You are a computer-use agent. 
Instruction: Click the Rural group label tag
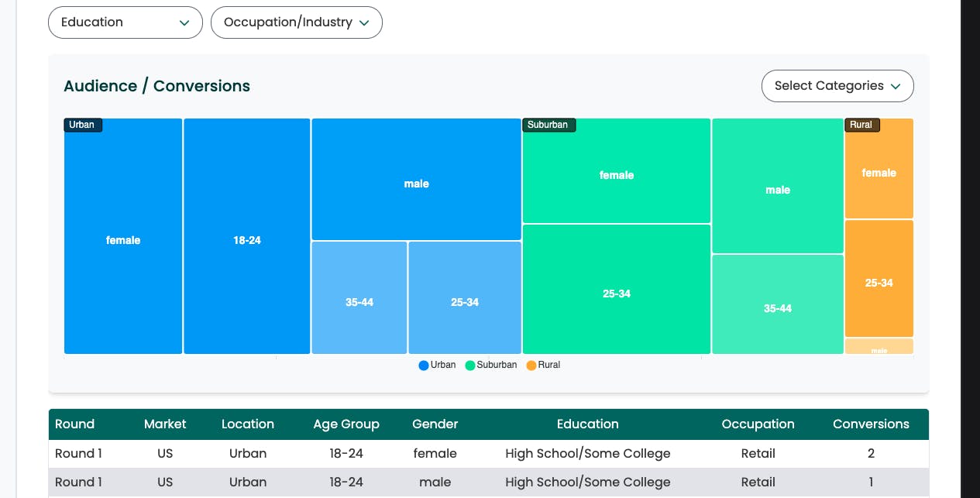click(861, 125)
